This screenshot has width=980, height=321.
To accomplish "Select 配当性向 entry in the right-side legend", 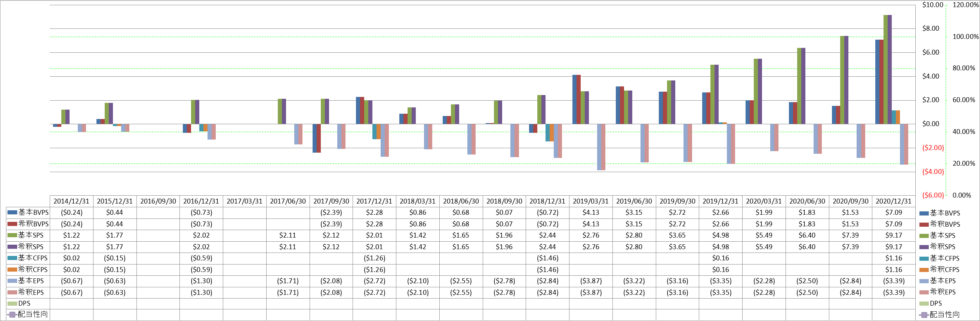I will (939, 315).
